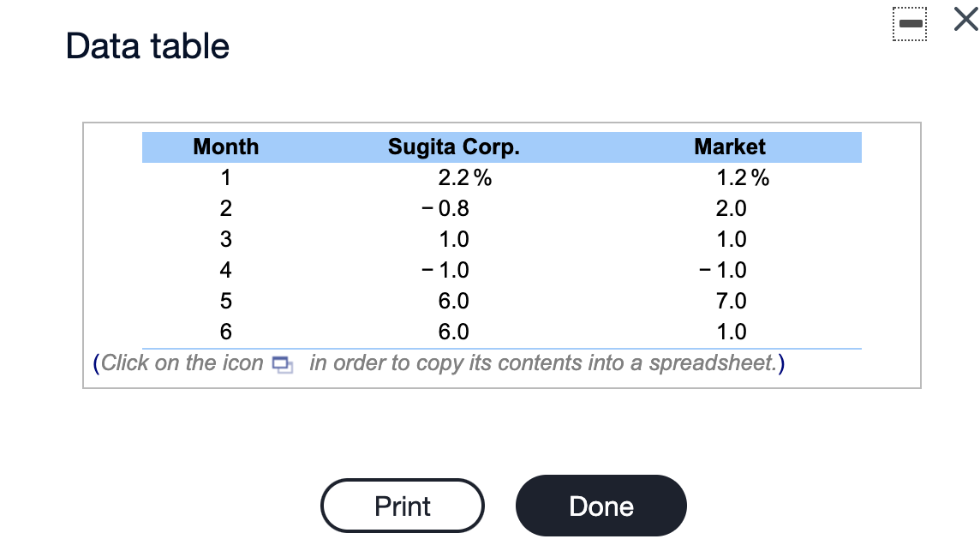The image size is (980, 557).
Task: Select Month 1 row label
Action: [225, 177]
